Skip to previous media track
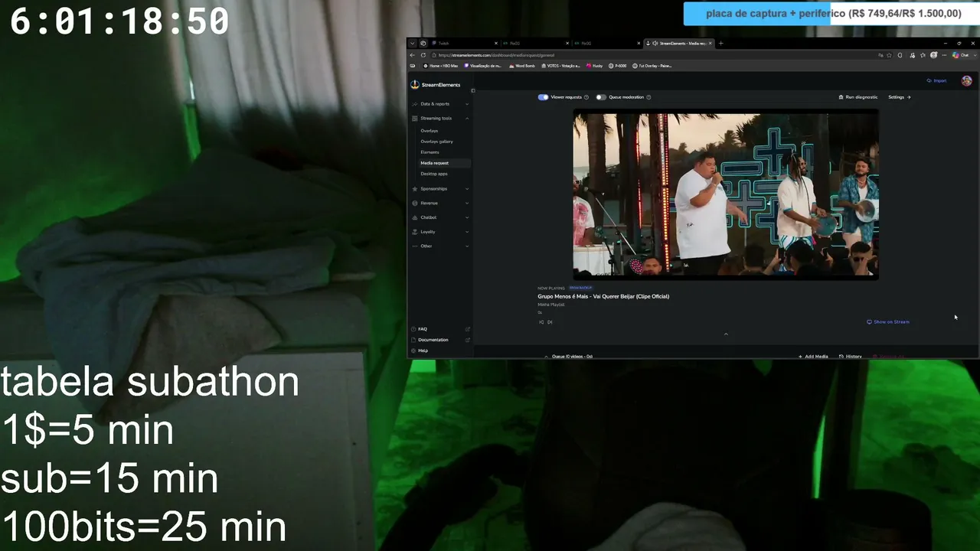This screenshot has width=980, height=551. [x=541, y=322]
